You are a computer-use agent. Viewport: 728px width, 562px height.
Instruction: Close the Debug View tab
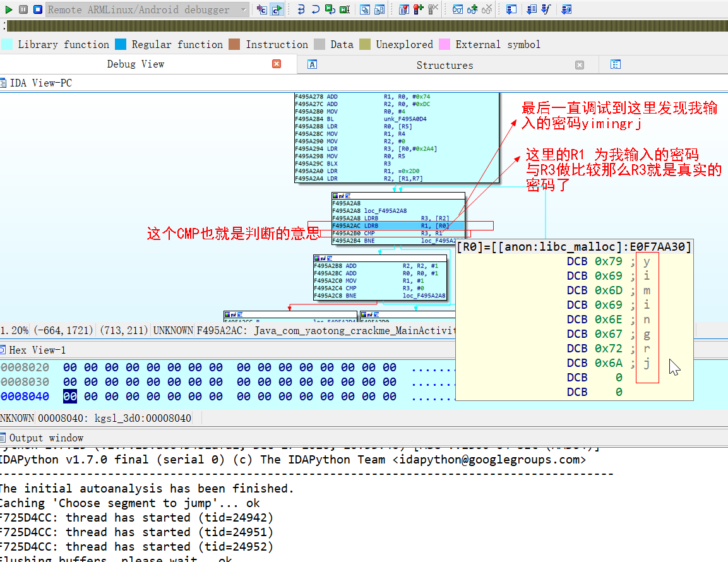pyautogui.click(x=277, y=64)
